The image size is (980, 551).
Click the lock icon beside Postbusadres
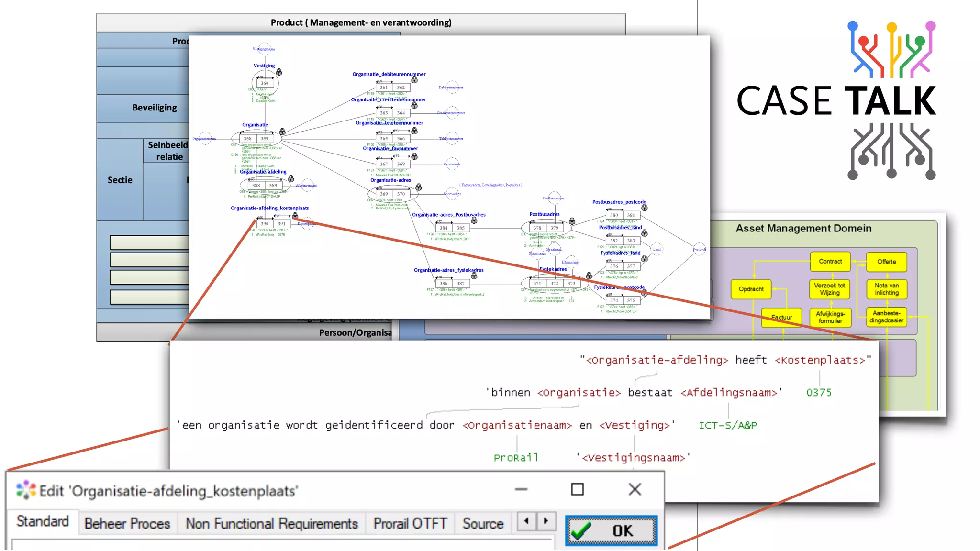pyautogui.click(x=572, y=221)
